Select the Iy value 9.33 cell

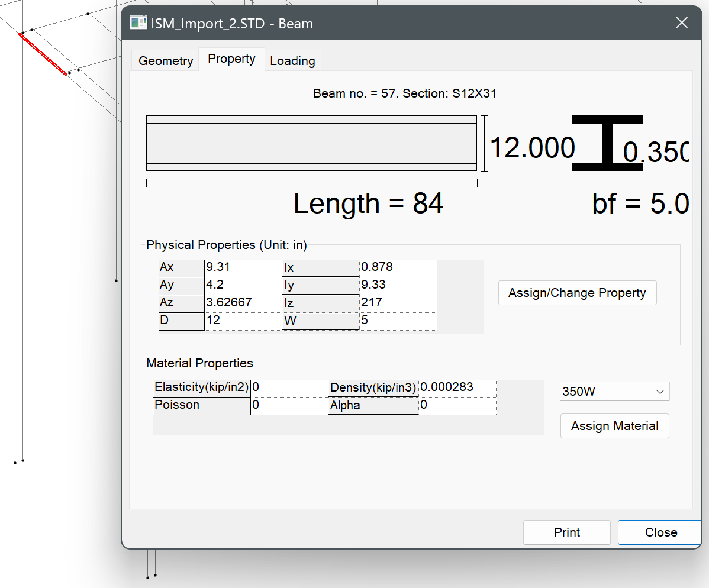pyautogui.click(x=398, y=285)
